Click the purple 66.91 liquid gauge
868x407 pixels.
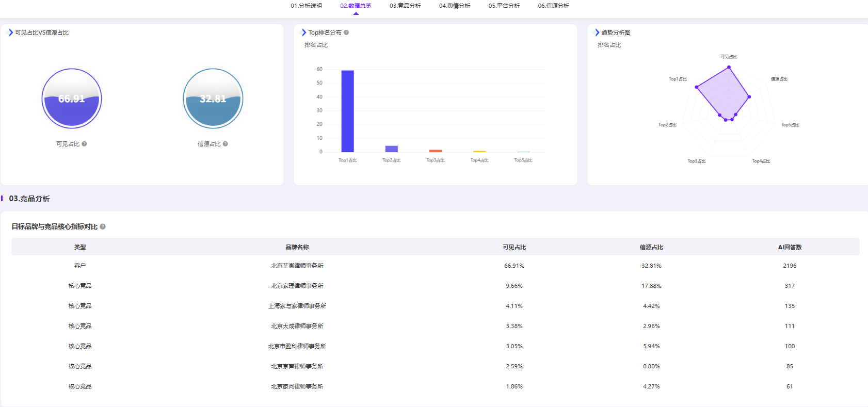pyautogui.click(x=72, y=99)
